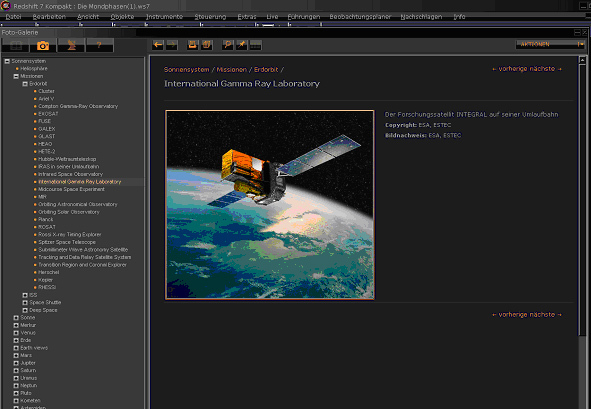The image size is (591, 409).
Task: Expand the ISS tree node
Action: coord(25,295)
